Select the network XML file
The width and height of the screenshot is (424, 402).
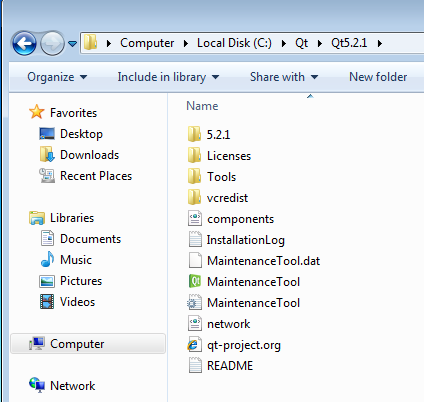219,324
